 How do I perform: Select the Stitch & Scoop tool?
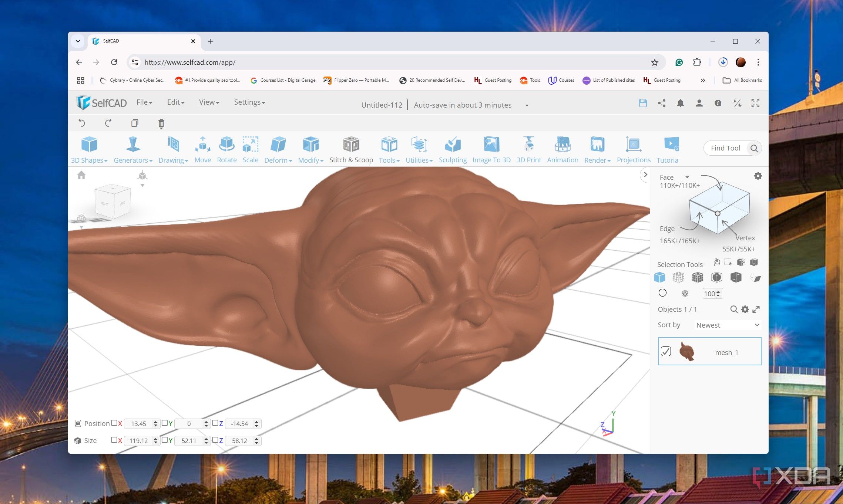[x=351, y=150]
